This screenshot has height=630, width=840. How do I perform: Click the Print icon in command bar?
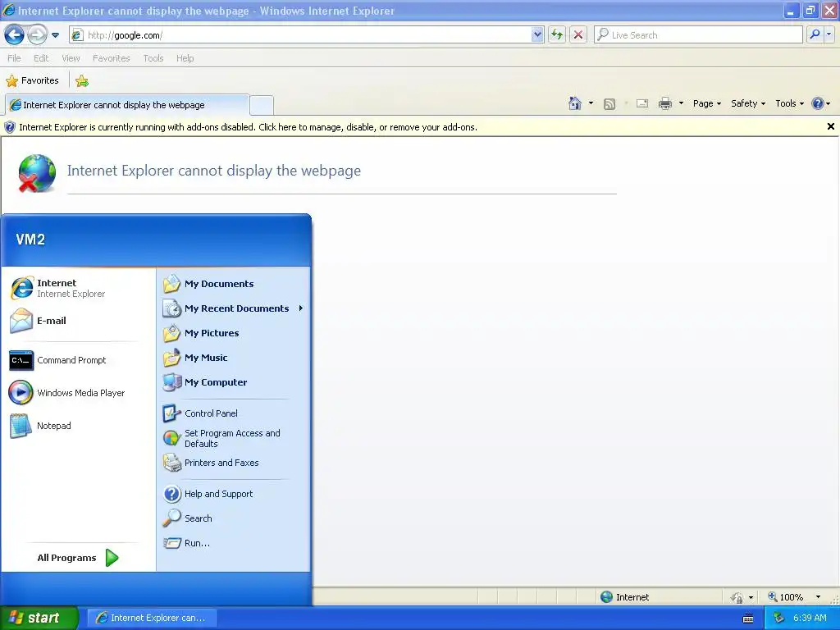point(664,103)
